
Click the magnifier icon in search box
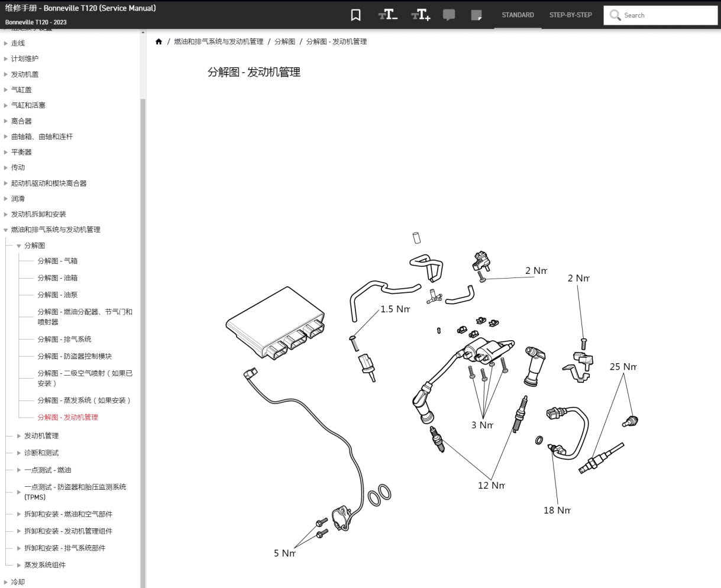(x=615, y=15)
